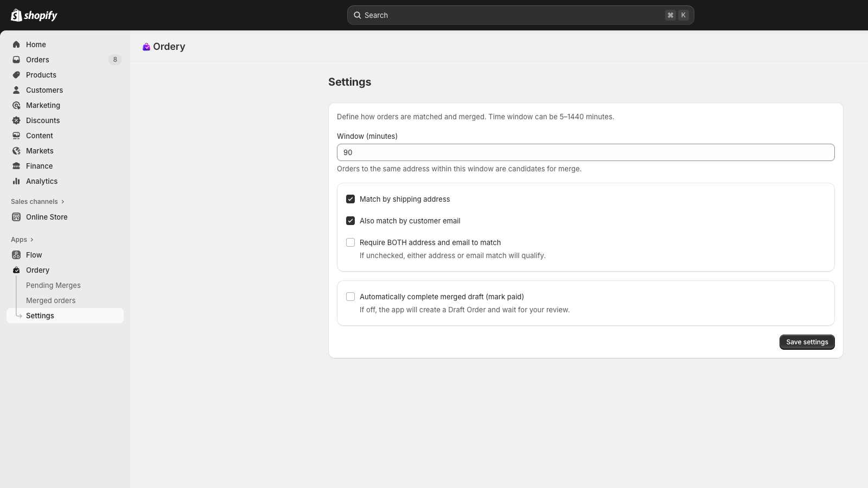Click the Ordery app icon in header

coord(146,47)
